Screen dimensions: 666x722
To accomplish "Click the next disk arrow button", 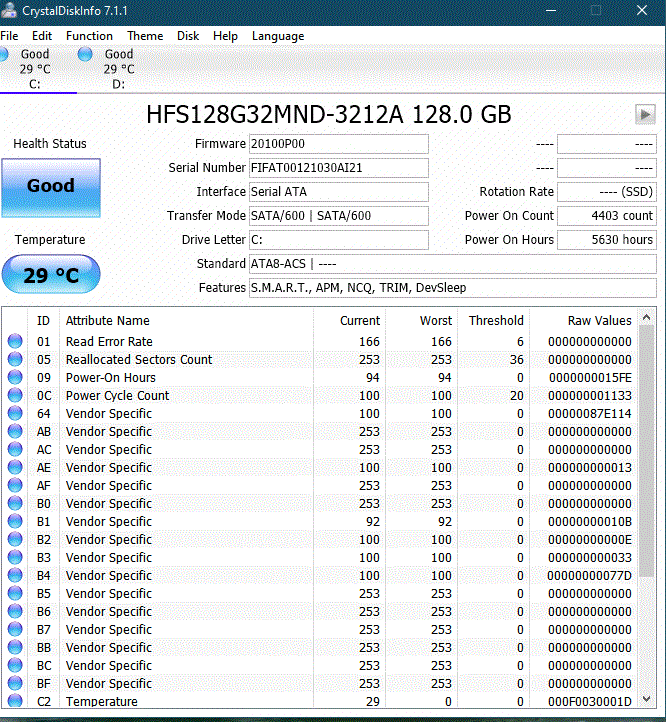I will pos(645,114).
